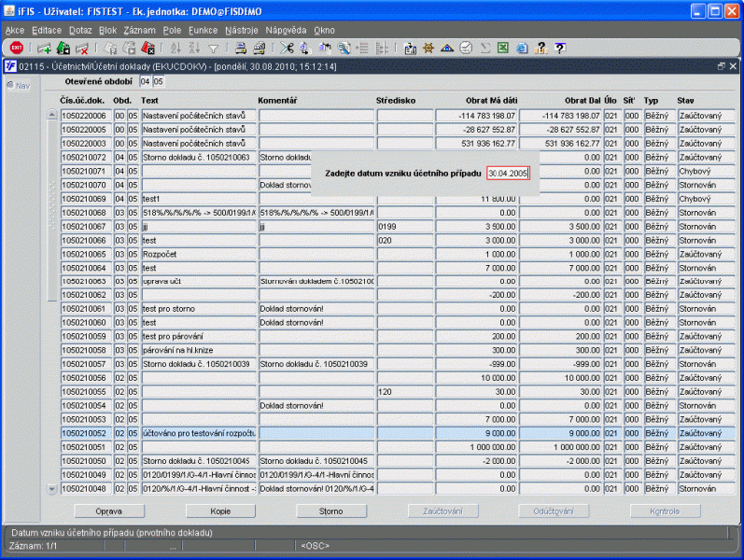Image resolution: width=744 pixels, height=560 pixels.
Task: Open the Okno menu
Action: pyautogui.click(x=324, y=31)
